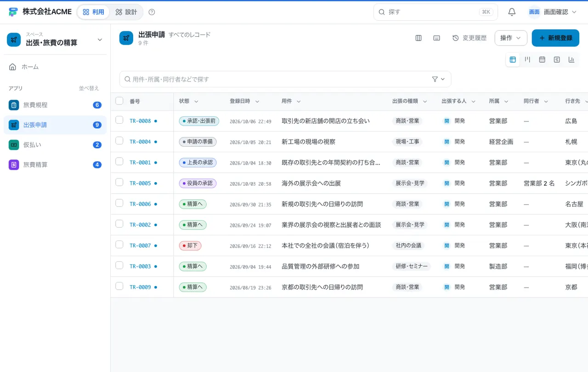
Task: Select all rows with header checkbox
Action: [119, 101]
